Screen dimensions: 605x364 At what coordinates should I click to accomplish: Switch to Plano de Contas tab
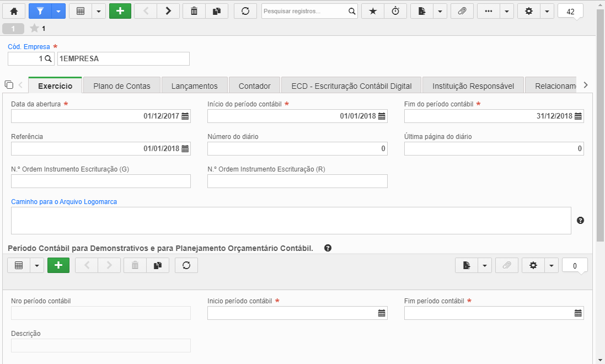click(122, 85)
